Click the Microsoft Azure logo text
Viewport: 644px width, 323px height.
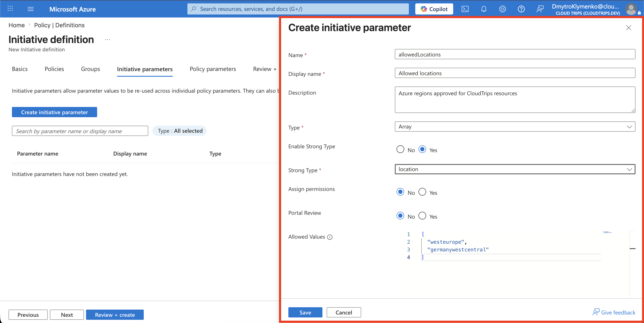point(72,9)
